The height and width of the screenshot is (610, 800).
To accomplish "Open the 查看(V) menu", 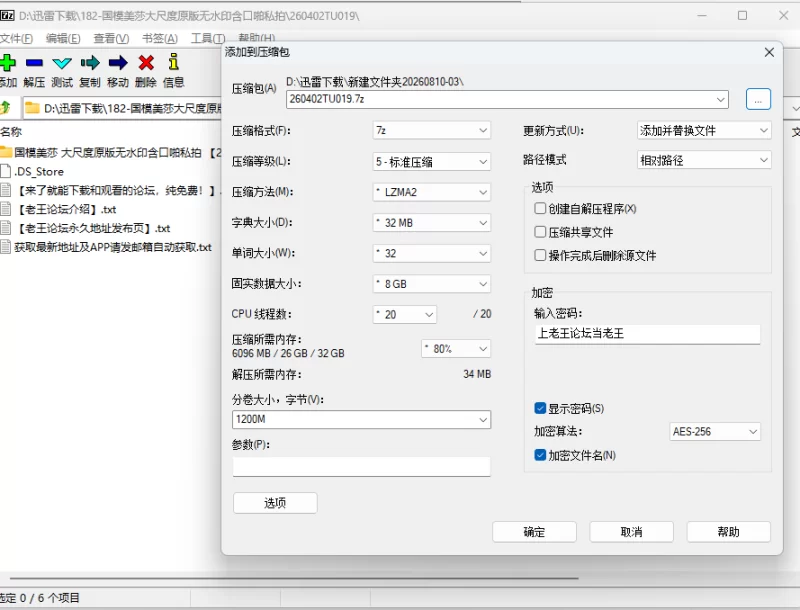I will tap(111, 38).
